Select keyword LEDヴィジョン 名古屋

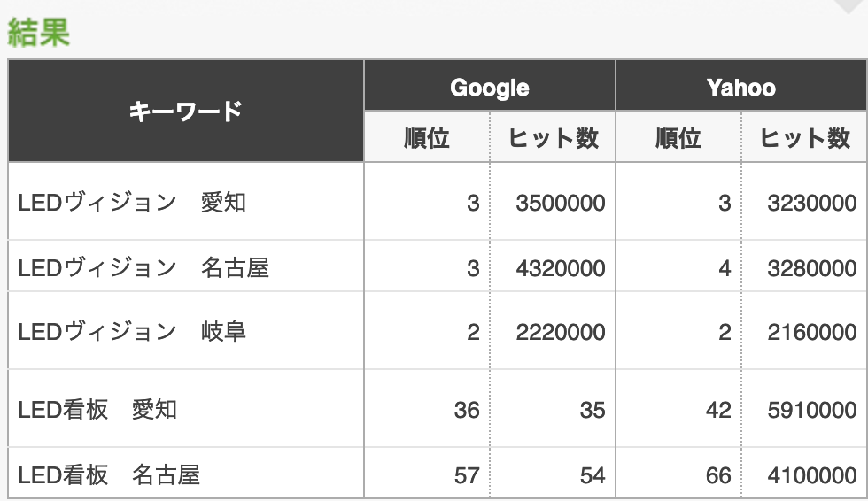143,267
